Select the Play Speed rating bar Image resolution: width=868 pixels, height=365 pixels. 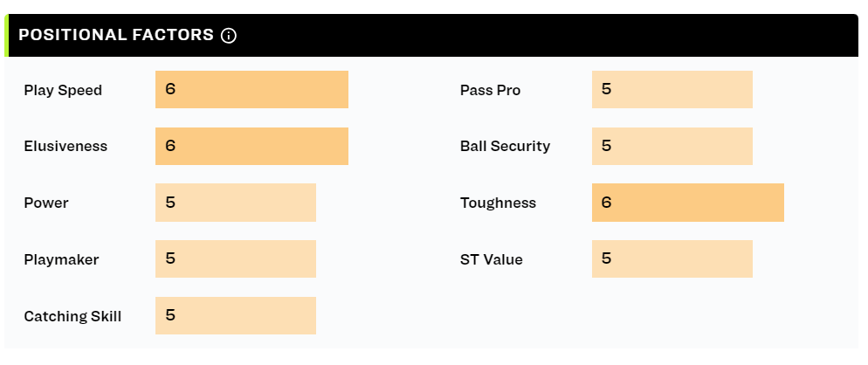tap(251, 89)
